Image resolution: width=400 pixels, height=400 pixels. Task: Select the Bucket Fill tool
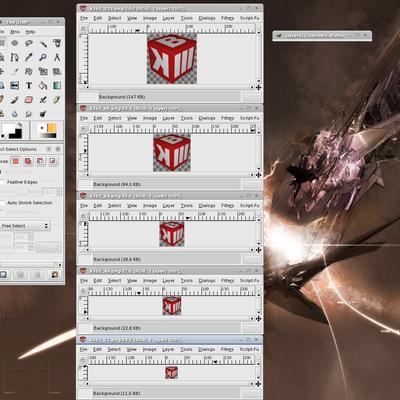43,86
